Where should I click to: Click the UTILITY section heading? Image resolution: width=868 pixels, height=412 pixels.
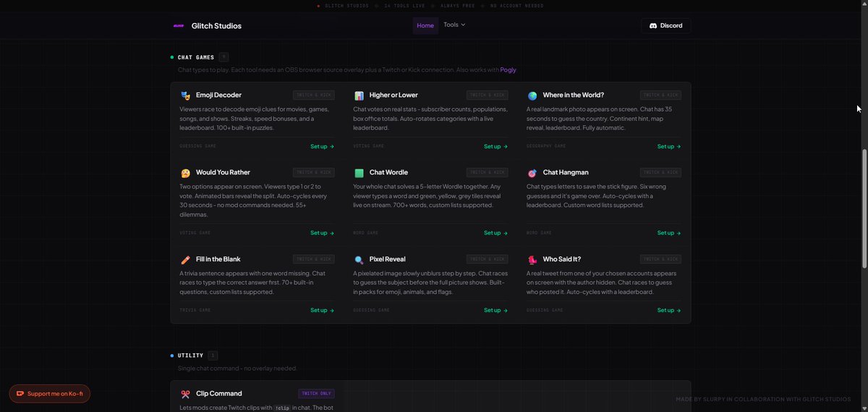pyautogui.click(x=190, y=356)
